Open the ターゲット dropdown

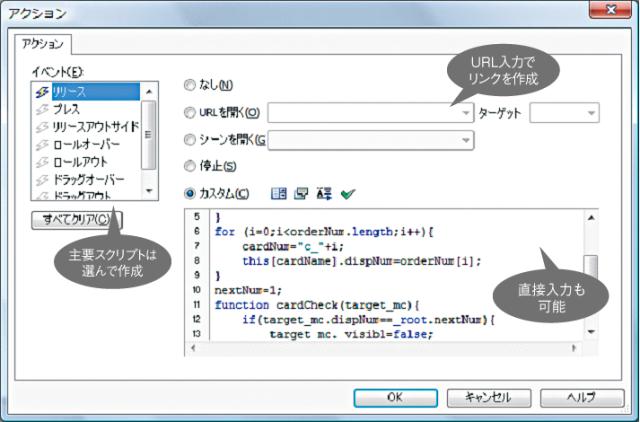point(564,113)
